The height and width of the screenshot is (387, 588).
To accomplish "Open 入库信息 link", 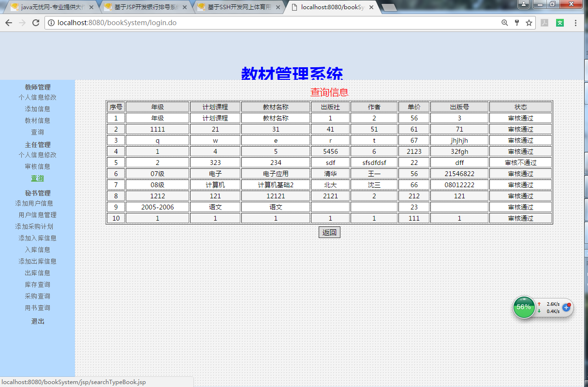I will pos(38,250).
